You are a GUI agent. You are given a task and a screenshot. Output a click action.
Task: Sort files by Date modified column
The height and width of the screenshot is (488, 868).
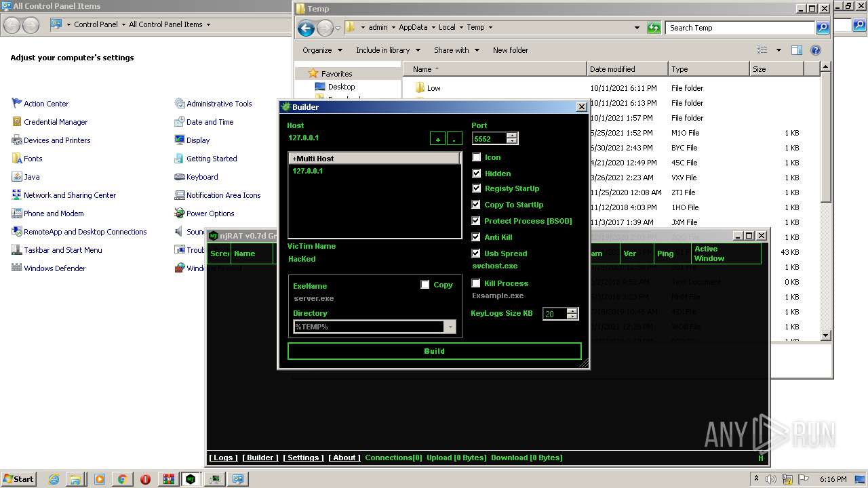627,69
